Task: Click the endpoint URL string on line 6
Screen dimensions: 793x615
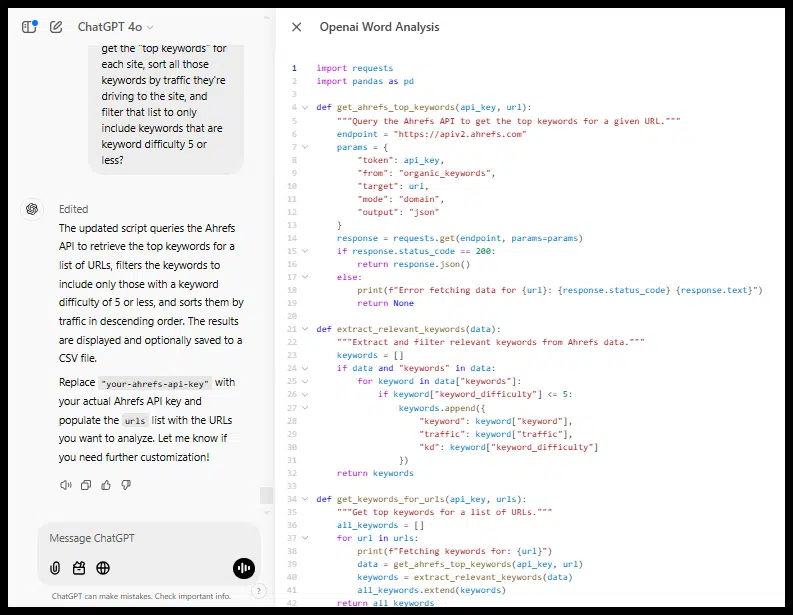Action: tap(460, 134)
